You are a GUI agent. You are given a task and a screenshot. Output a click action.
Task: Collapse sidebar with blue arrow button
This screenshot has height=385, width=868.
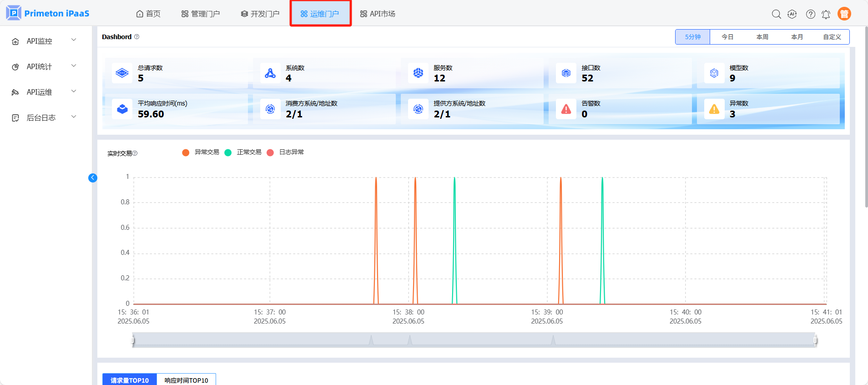point(93,178)
